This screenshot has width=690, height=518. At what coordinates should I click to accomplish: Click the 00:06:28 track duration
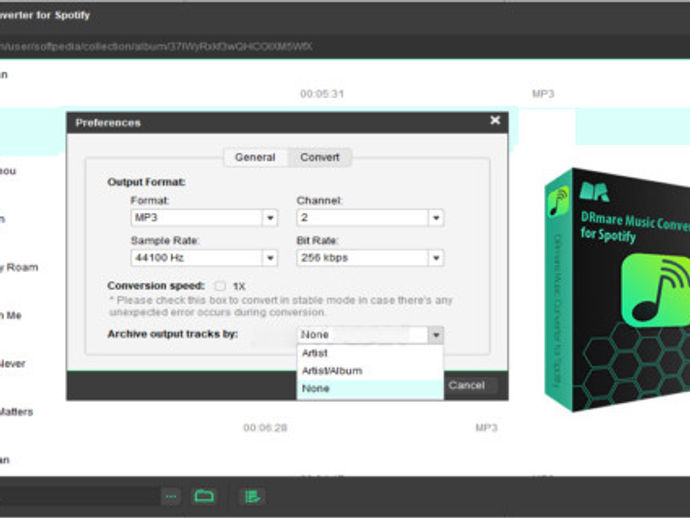point(265,427)
